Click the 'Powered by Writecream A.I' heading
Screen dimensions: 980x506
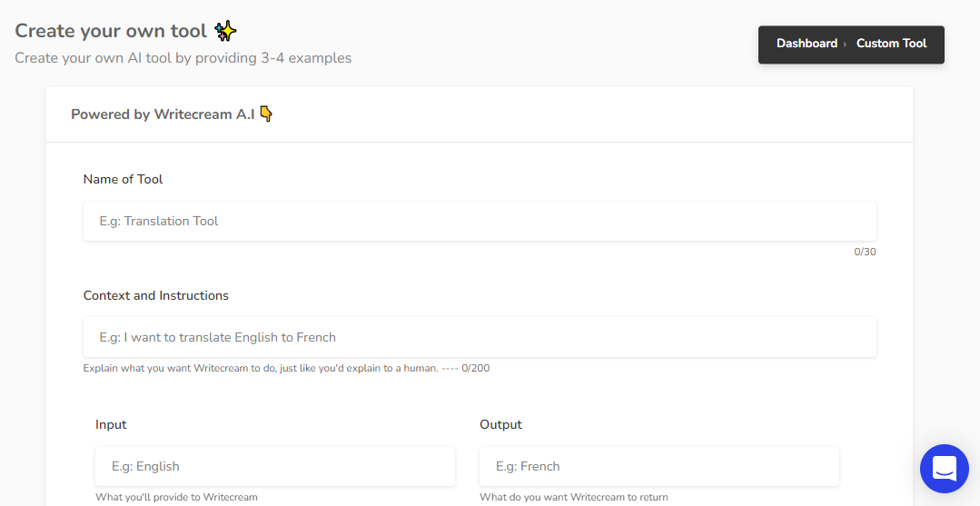(x=163, y=114)
